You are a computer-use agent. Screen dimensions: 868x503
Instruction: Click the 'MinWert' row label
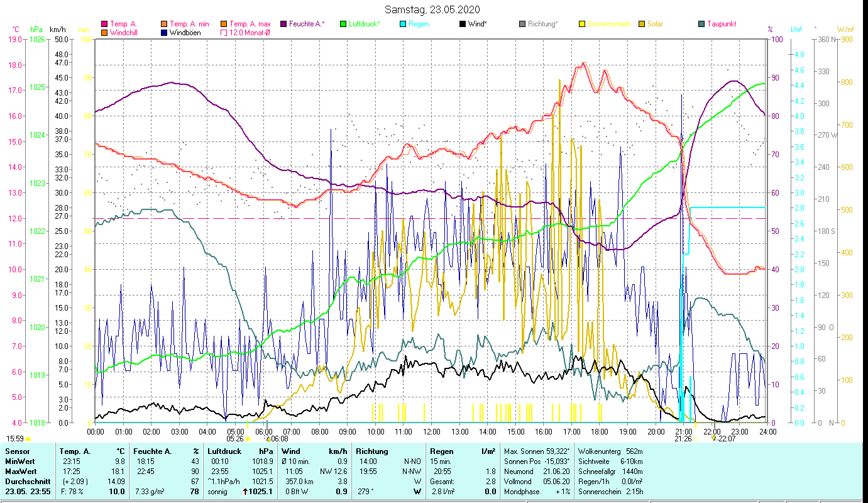20,462
